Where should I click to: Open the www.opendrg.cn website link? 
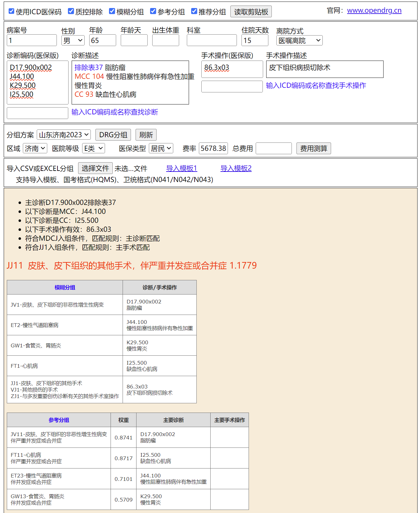tap(374, 11)
